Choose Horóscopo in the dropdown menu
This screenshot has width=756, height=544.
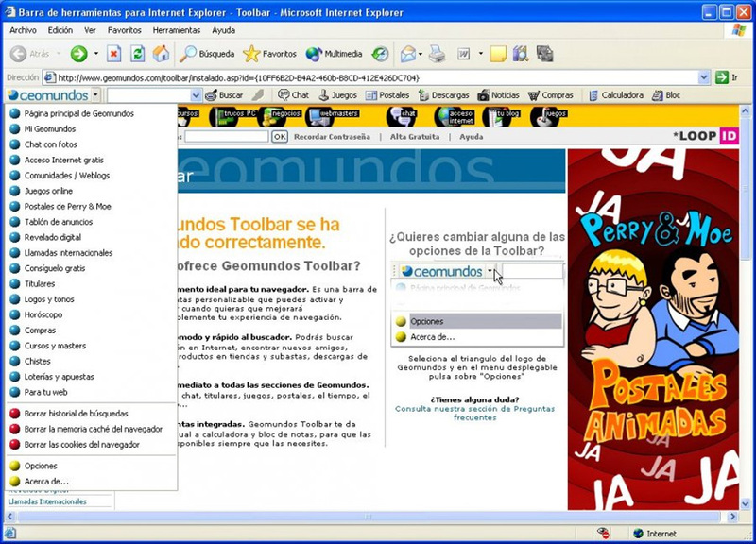click(91, 314)
